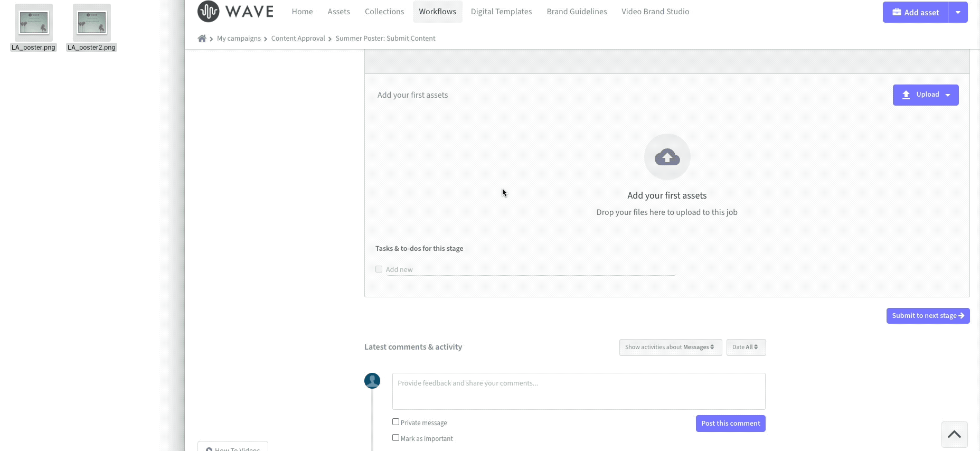
Task: Click the user avatar beside comment box
Action: (372, 381)
